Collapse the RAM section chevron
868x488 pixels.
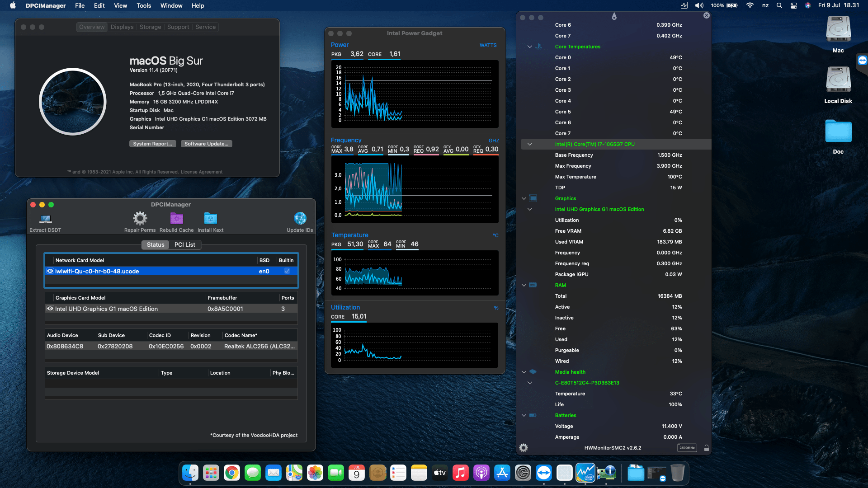(524, 285)
